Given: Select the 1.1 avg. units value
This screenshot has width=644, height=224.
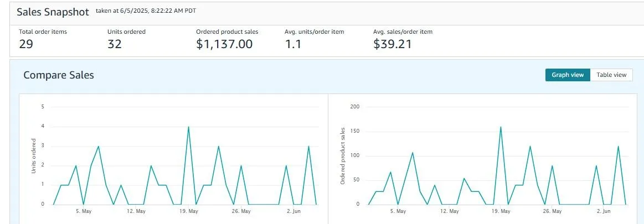Looking at the screenshot, I should [x=293, y=44].
